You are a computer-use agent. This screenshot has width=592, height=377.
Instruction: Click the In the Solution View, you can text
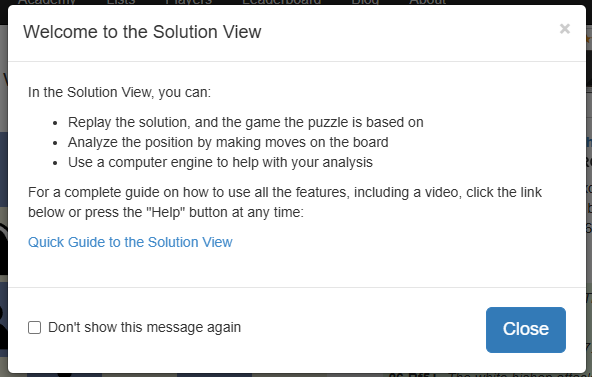119,92
